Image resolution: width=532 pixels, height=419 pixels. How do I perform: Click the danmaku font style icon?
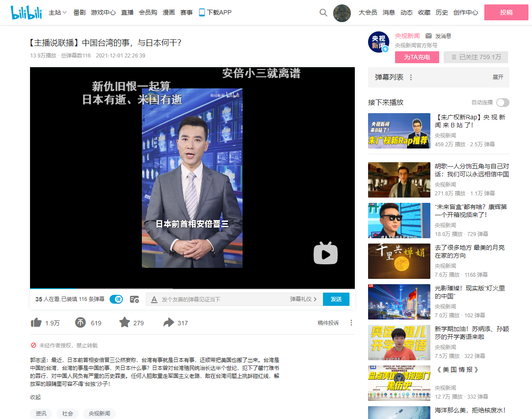tap(154, 299)
